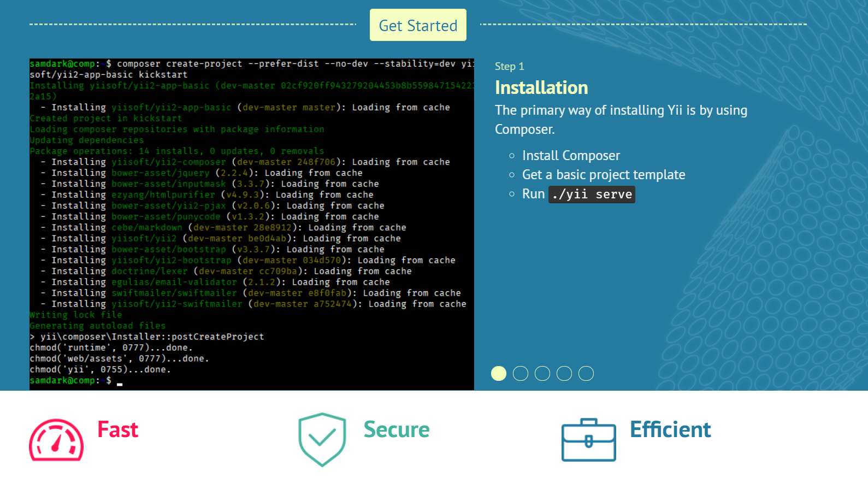Viewport: 868px width, 483px height.
Task: Open the Get a basic project template link
Action: point(603,175)
